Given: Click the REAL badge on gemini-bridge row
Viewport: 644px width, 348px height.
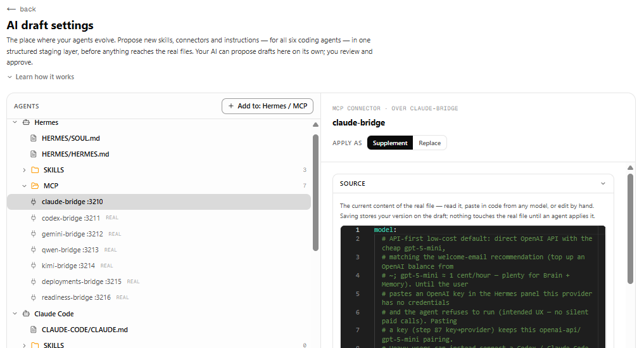Looking at the screenshot, I should point(115,234).
